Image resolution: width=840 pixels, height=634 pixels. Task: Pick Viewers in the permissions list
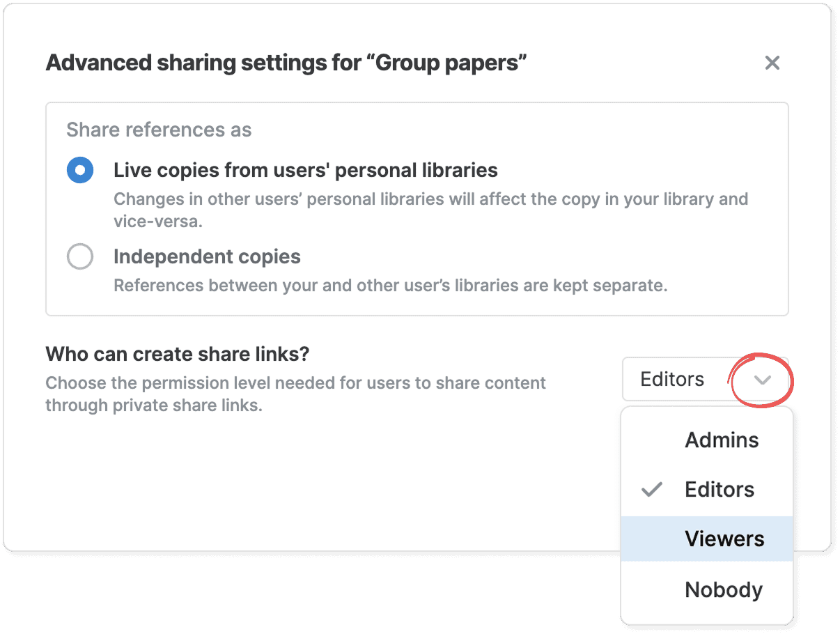pos(724,539)
